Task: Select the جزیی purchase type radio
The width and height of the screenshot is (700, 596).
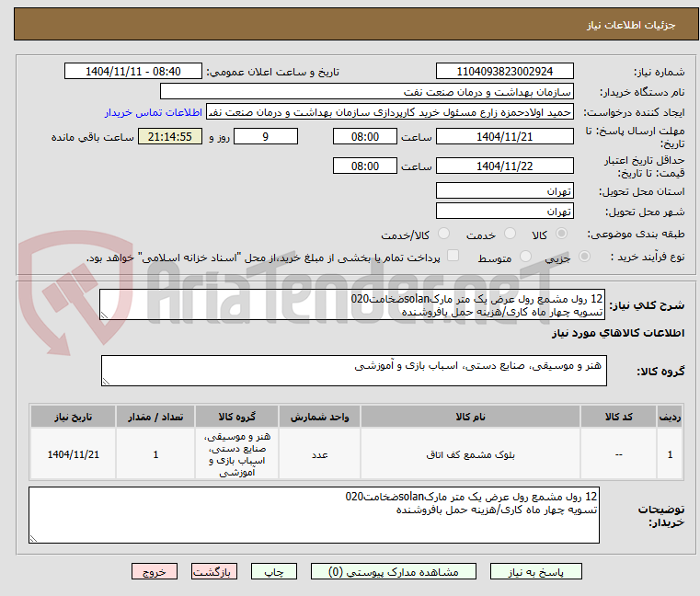Action: [584, 257]
